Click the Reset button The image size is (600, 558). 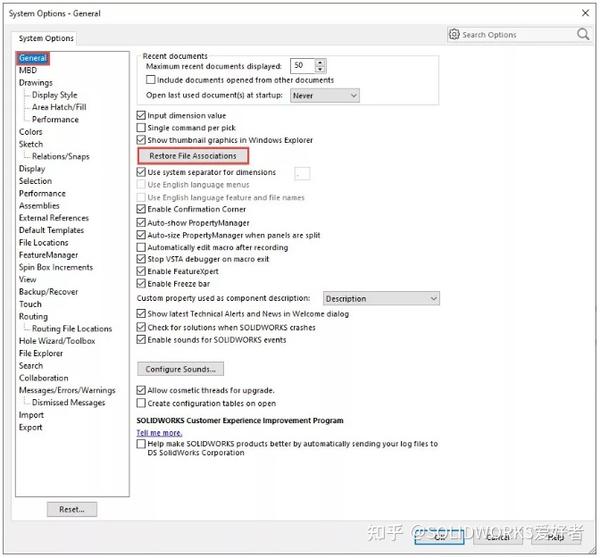point(72,509)
